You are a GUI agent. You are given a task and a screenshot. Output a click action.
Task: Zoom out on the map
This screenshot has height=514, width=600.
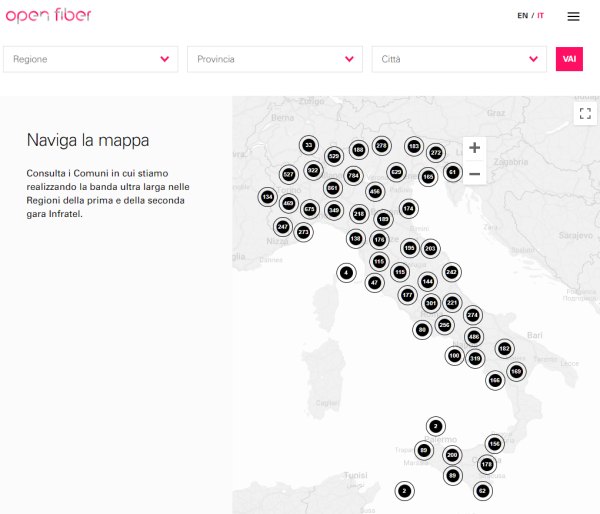(x=474, y=174)
